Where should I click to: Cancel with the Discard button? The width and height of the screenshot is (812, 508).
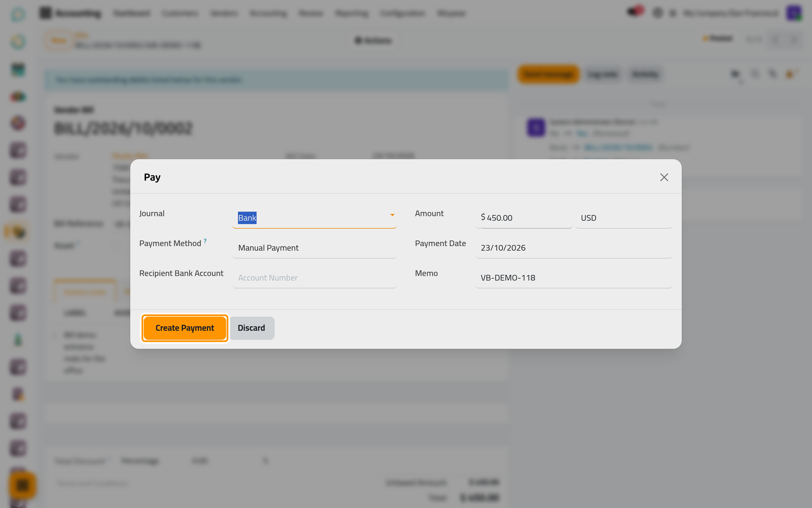tap(252, 328)
